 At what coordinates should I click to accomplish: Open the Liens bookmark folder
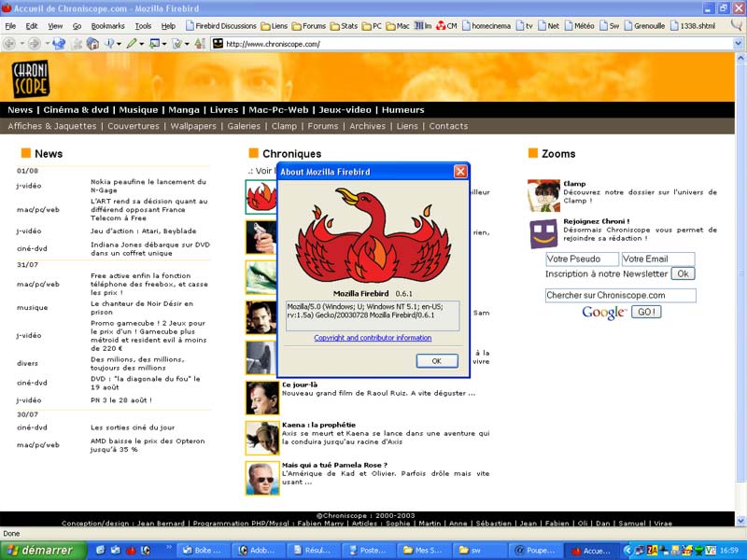275,26
